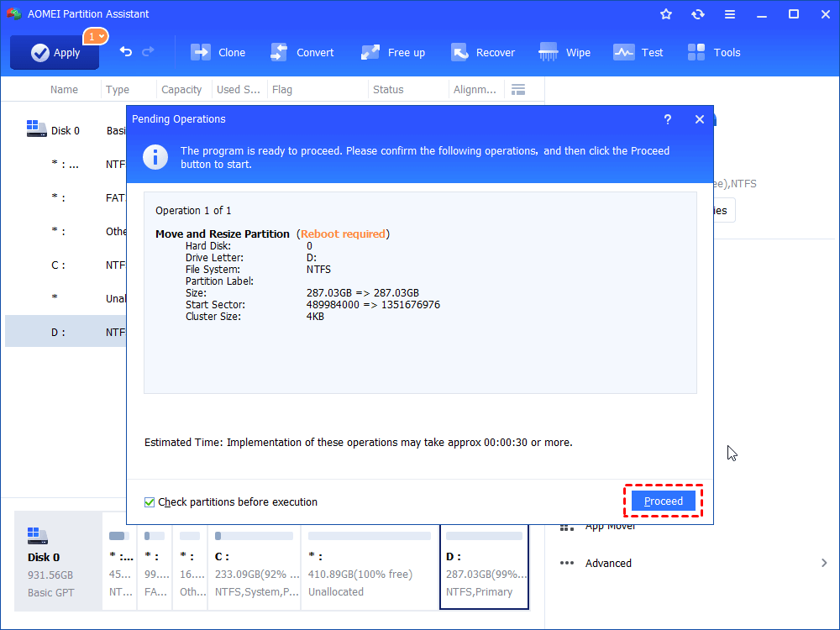Open the column settings list icon
The height and width of the screenshot is (630, 840).
pyautogui.click(x=518, y=90)
